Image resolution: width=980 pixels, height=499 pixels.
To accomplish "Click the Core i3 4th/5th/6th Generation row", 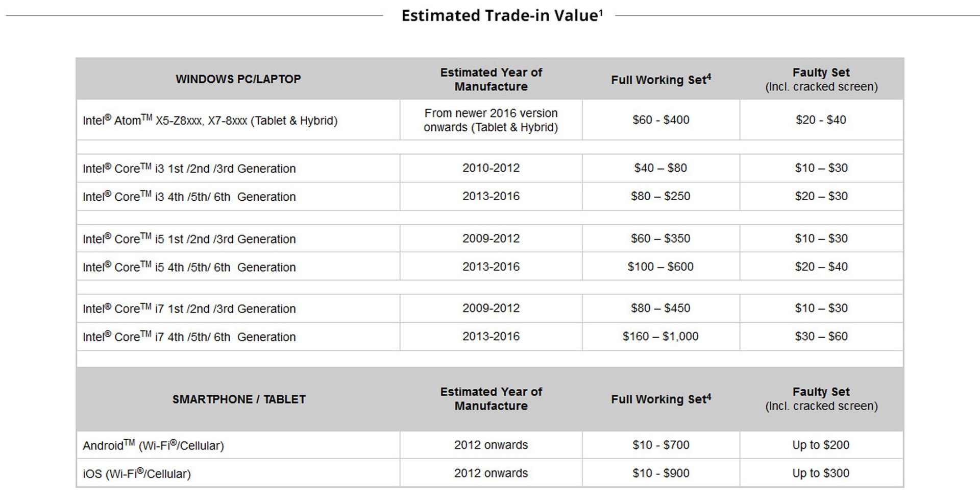I will (x=490, y=196).
